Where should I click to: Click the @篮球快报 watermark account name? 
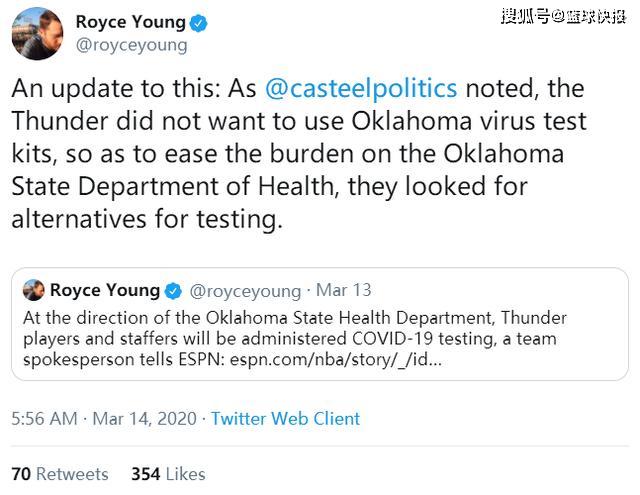pyautogui.click(x=590, y=16)
